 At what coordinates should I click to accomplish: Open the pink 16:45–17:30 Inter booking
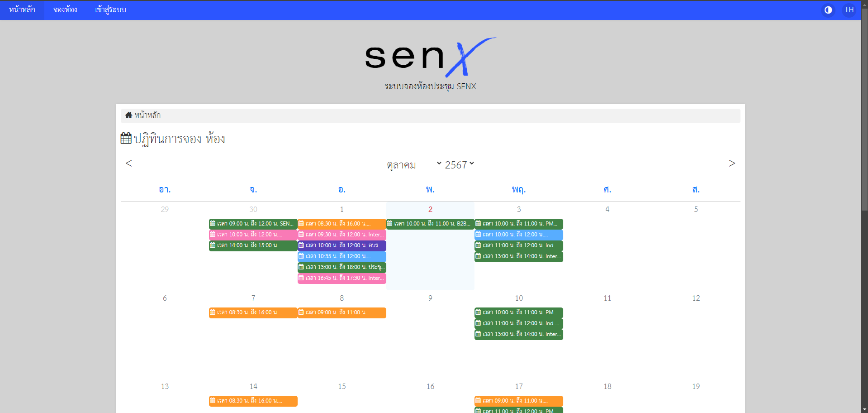(342, 278)
